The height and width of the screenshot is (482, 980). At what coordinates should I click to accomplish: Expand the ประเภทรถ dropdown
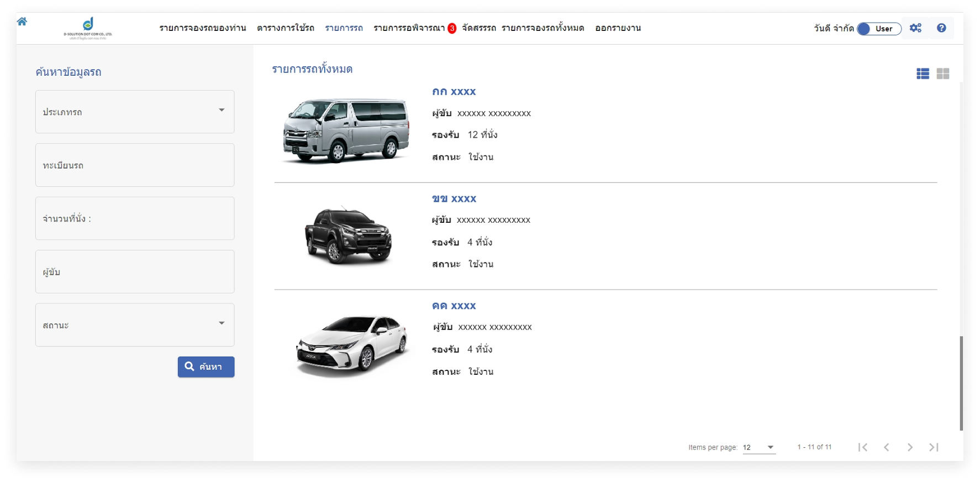(135, 112)
